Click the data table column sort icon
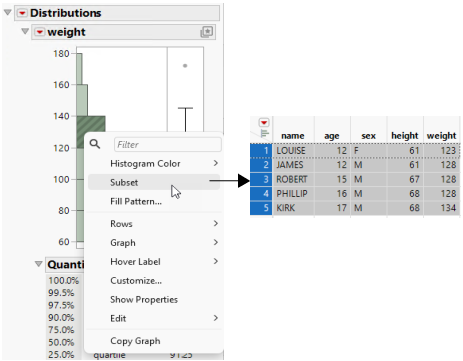463x361 pixels. 264,134
